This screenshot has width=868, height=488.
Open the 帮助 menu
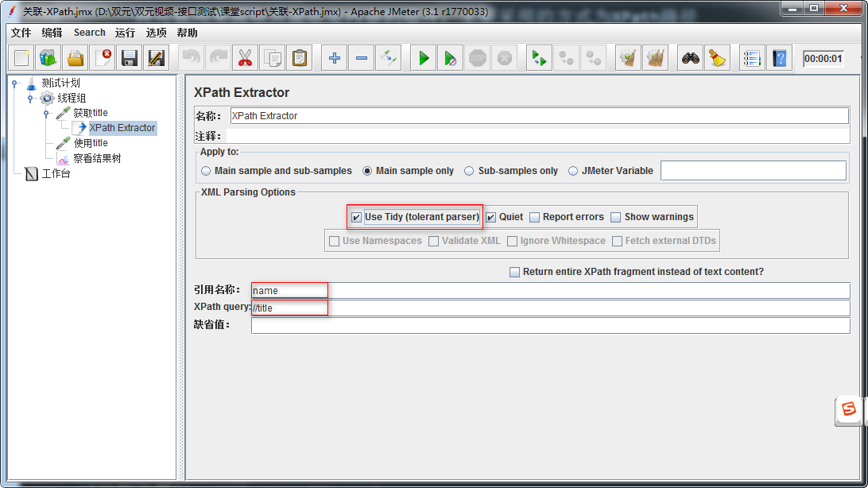click(x=187, y=33)
